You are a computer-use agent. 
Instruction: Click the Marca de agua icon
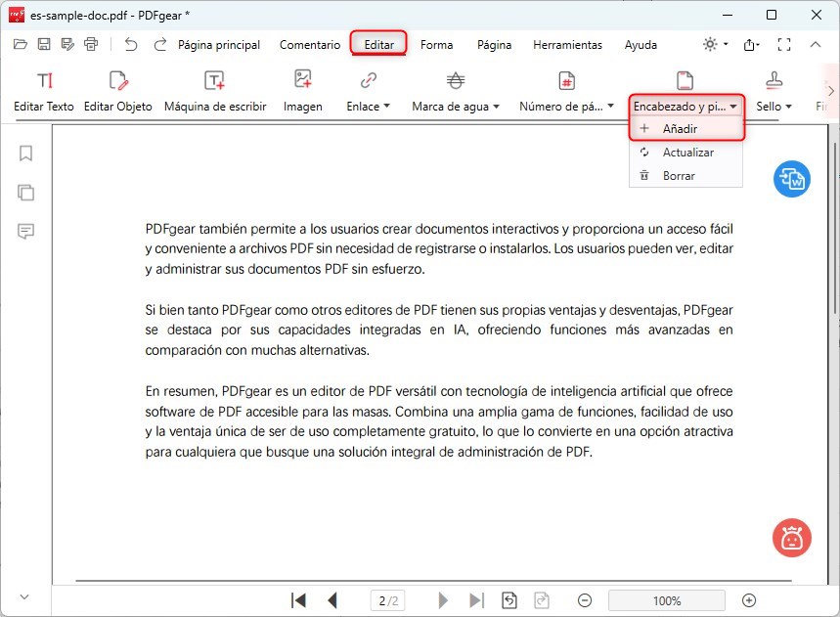pyautogui.click(x=456, y=81)
